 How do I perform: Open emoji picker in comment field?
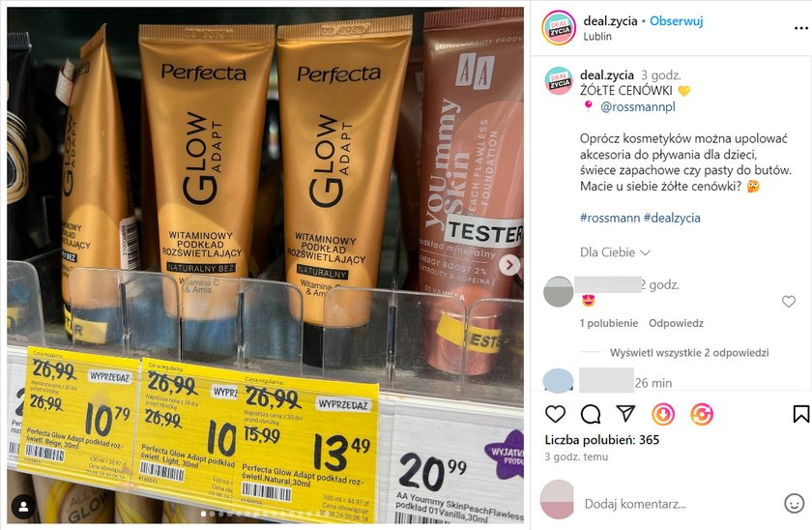pos(794,503)
